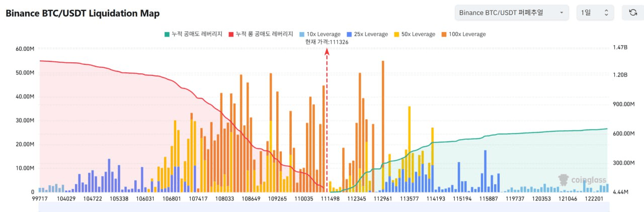Click the 60.00M left axis label
Image resolution: width=644 pixels, height=212 pixels.
tap(25, 49)
